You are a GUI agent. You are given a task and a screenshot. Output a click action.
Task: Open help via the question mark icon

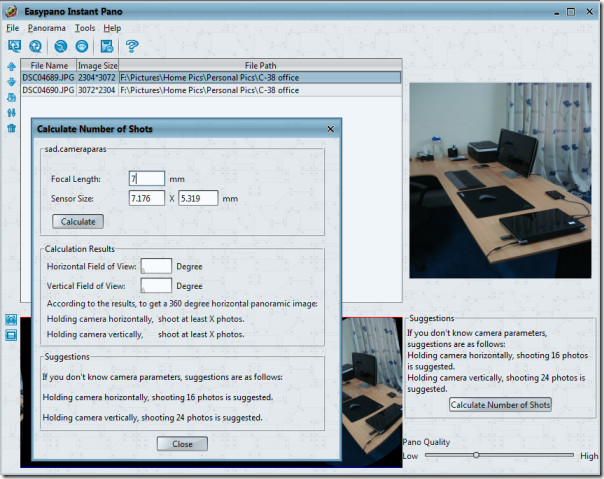[132, 46]
